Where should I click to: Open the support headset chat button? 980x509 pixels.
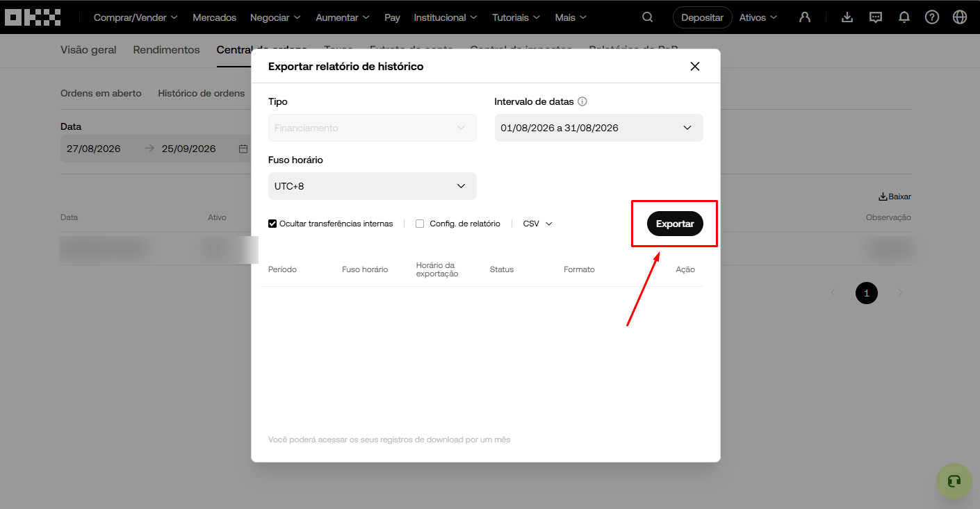point(954,481)
